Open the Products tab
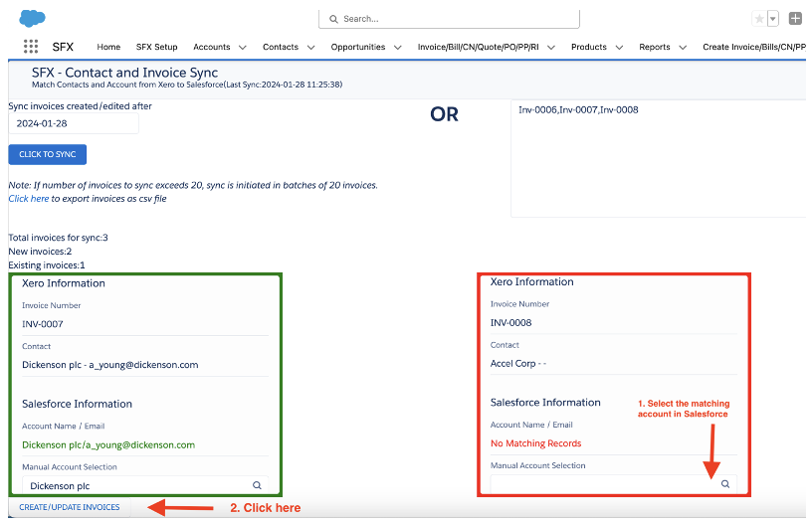812x521 pixels. click(589, 47)
